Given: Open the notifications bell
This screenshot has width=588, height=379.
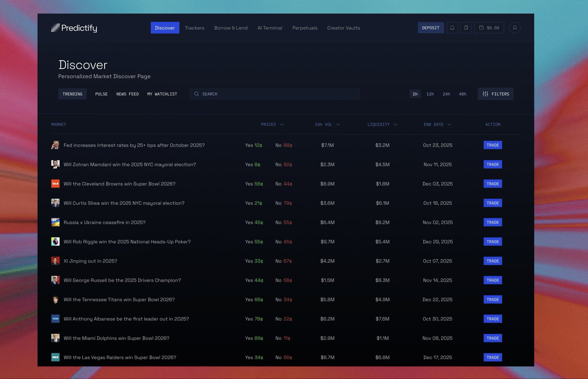Looking at the screenshot, I should (x=452, y=28).
